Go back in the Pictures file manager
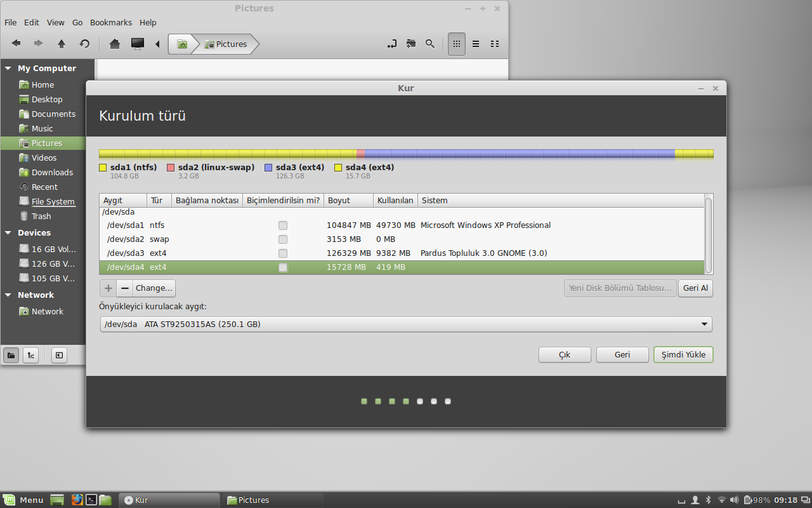This screenshot has width=812, height=508. [x=16, y=44]
